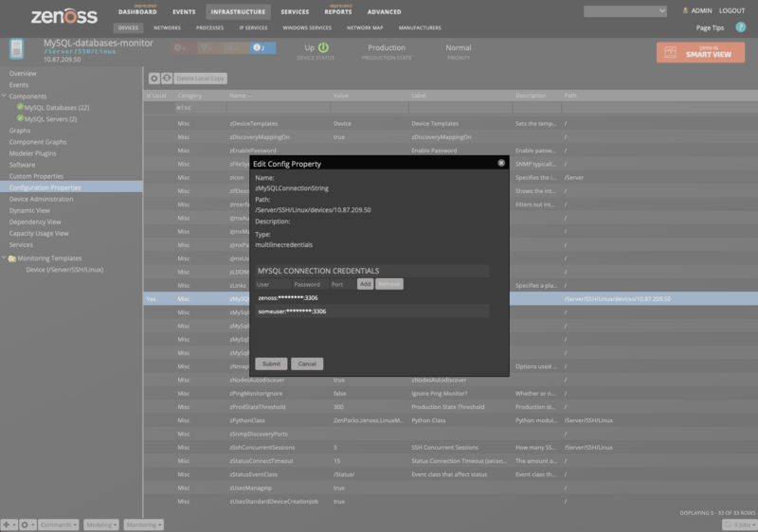Click the blue info events count badge
This screenshot has height=532, width=758.
(x=263, y=47)
